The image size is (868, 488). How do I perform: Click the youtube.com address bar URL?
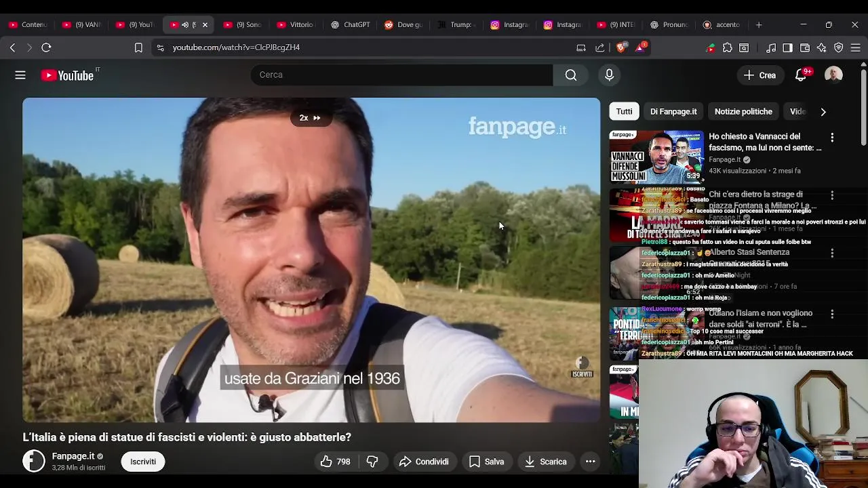tap(236, 47)
